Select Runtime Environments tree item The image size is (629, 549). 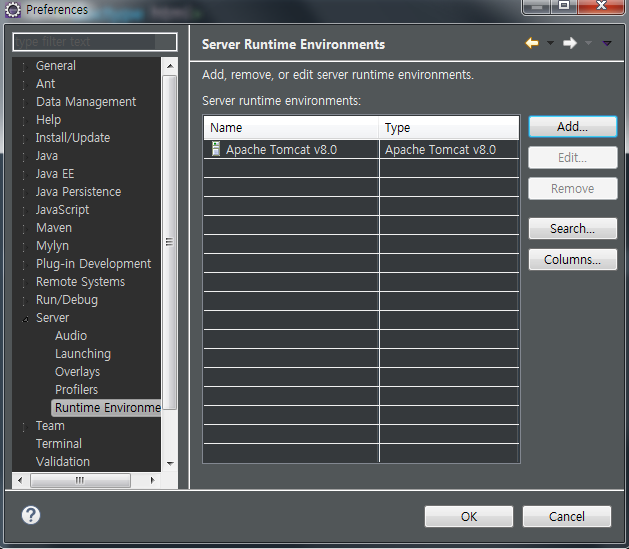(106, 408)
